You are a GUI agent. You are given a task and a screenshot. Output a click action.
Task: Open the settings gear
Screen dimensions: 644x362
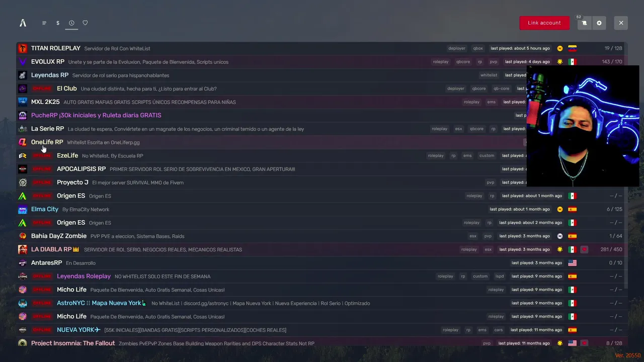click(x=599, y=23)
